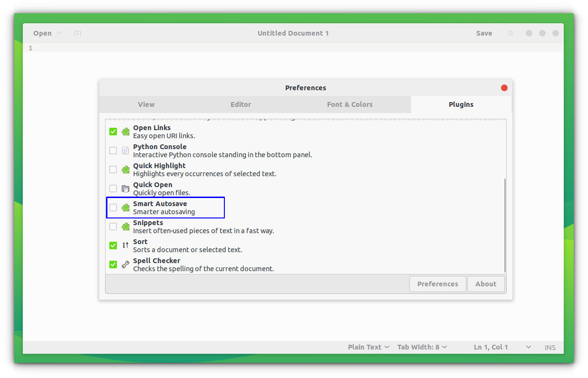Switch to the Font & Colors tab
588x378 pixels.
point(350,104)
